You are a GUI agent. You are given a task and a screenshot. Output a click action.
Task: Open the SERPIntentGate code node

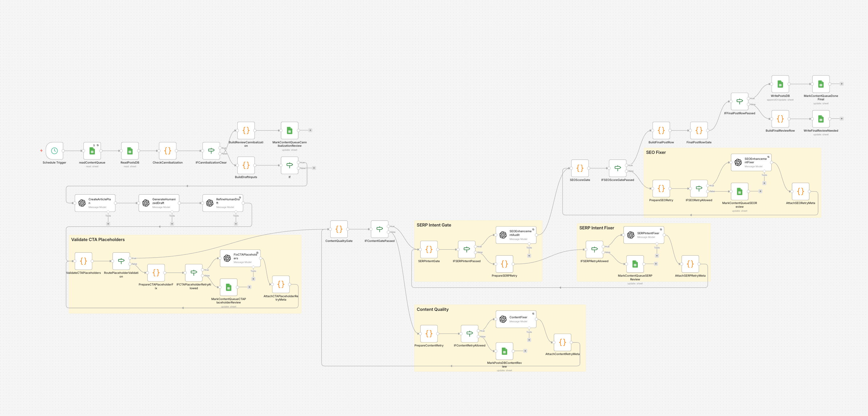point(429,250)
